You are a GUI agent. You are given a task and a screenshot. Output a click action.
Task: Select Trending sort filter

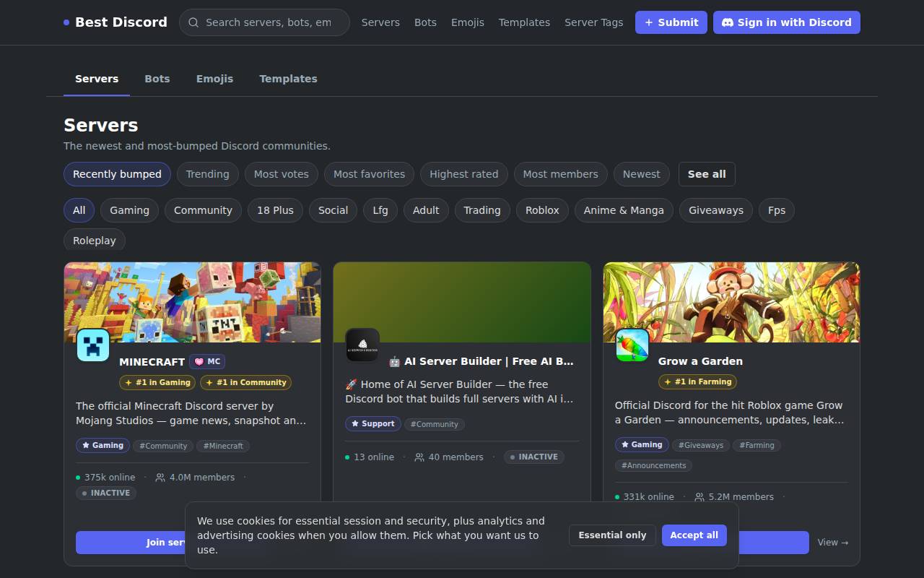click(208, 174)
